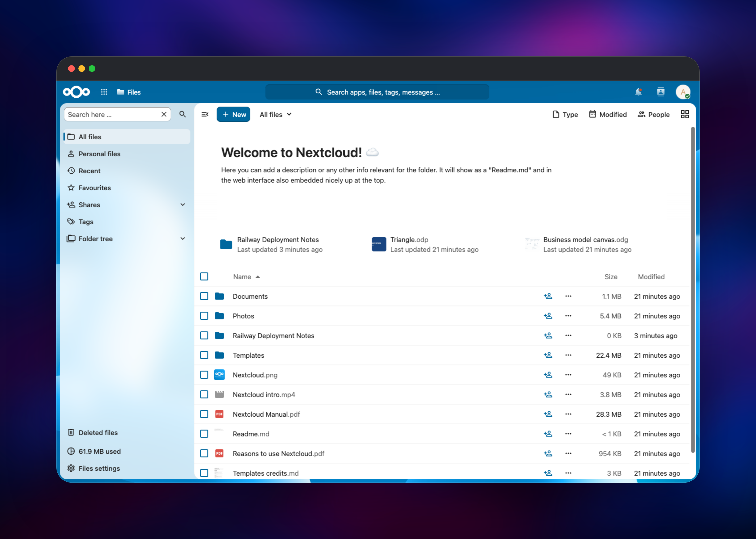Screen dimensions: 756x539
Task: Check the Documents folder checkbox
Action: [x=204, y=296]
